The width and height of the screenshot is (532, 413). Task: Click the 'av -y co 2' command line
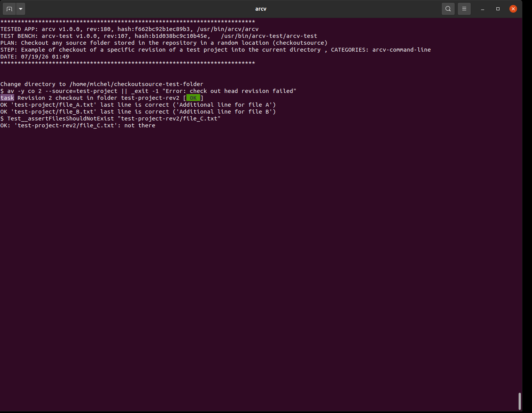click(x=149, y=91)
